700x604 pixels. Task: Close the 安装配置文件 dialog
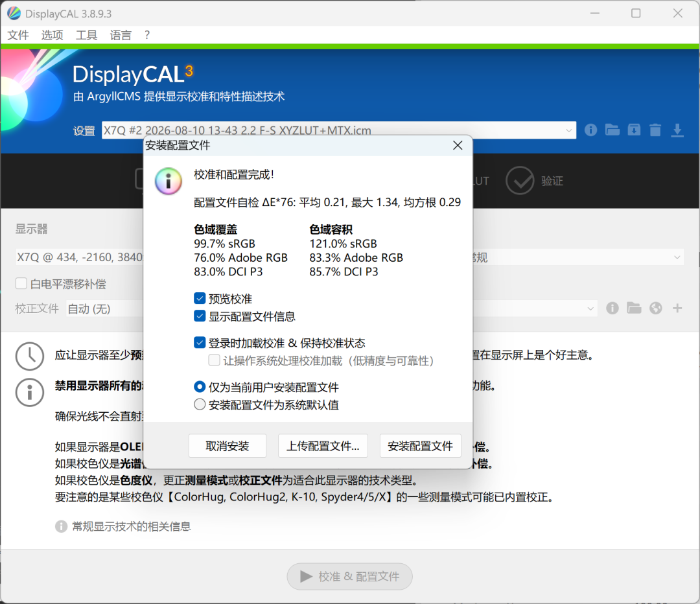pyautogui.click(x=458, y=145)
